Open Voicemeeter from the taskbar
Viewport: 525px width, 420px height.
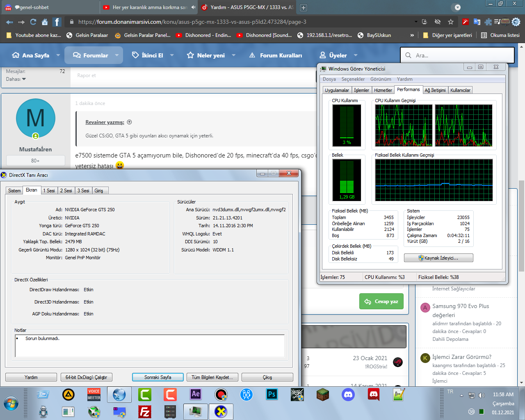(x=94, y=395)
